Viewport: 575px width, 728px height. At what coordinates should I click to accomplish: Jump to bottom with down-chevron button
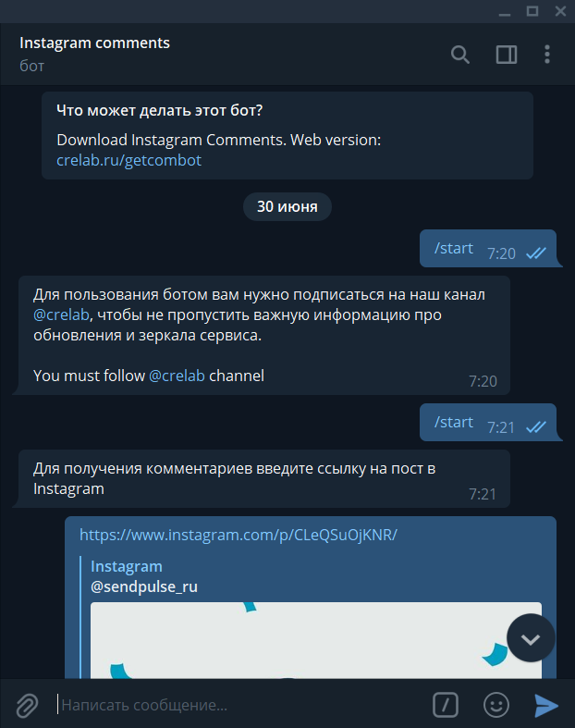point(531,639)
